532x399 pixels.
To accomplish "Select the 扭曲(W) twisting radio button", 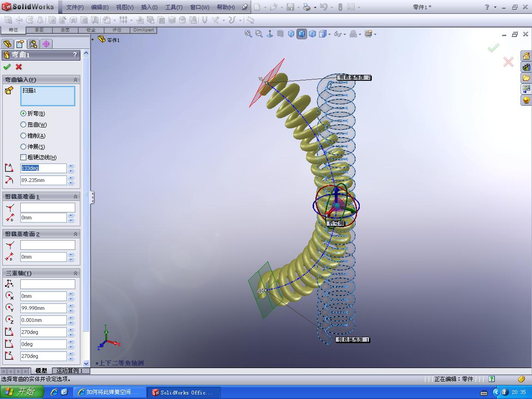I will pos(23,125).
